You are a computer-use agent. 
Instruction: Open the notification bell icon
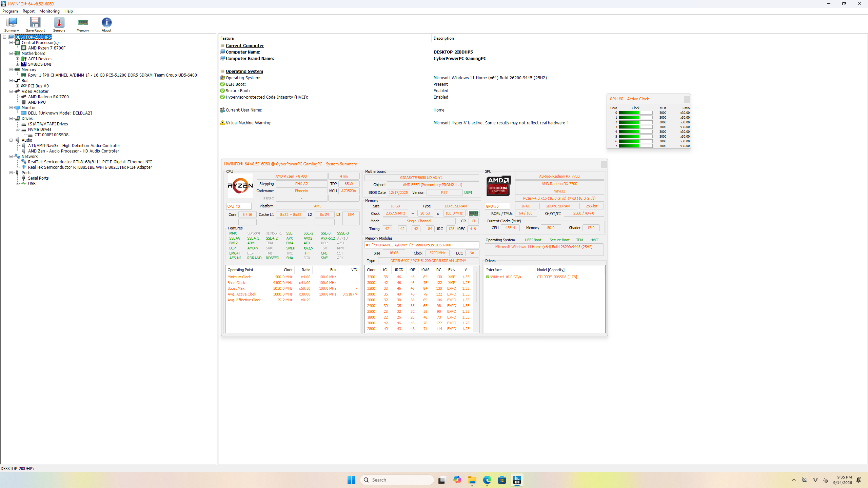pos(859,480)
